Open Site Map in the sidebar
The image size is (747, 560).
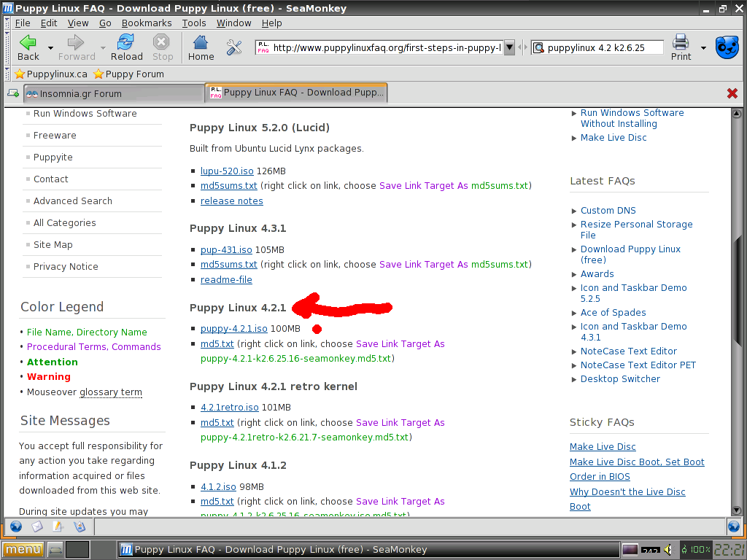pyautogui.click(x=53, y=245)
